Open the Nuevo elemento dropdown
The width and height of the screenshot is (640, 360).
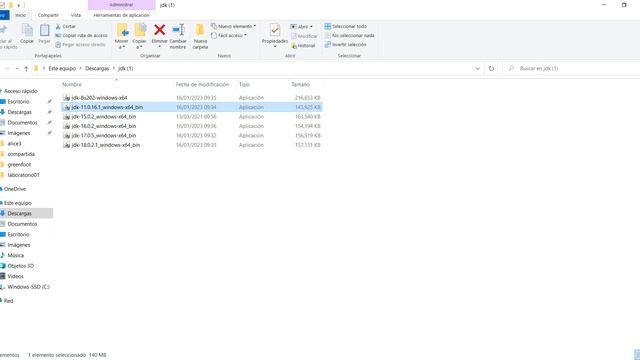(x=233, y=26)
